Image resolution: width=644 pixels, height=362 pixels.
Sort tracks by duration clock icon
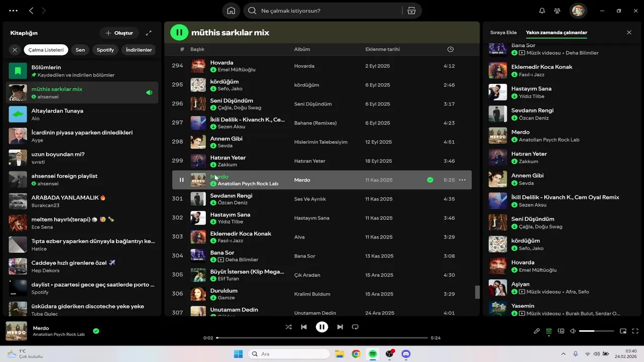(x=450, y=49)
